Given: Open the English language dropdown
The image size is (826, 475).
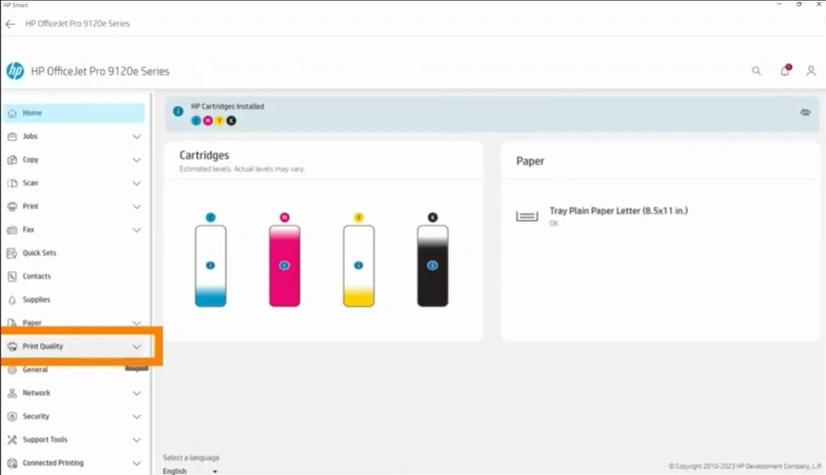Looking at the screenshot, I should [190, 471].
